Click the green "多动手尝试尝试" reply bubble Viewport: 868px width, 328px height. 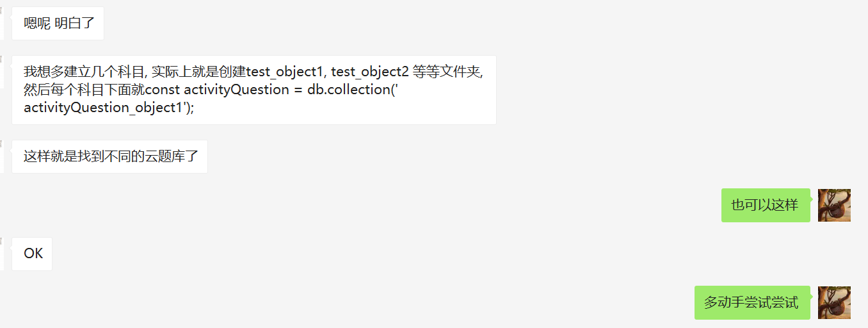click(x=751, y=302)
